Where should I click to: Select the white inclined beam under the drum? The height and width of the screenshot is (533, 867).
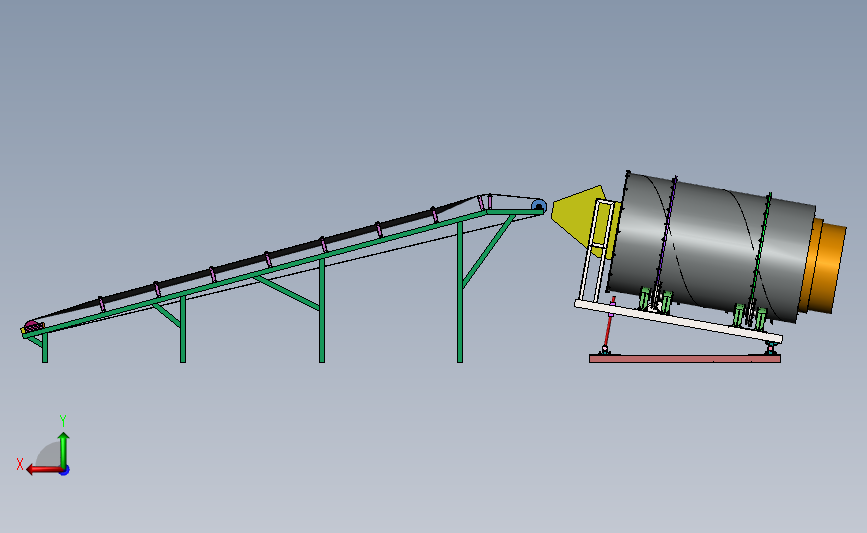point(678,321)
